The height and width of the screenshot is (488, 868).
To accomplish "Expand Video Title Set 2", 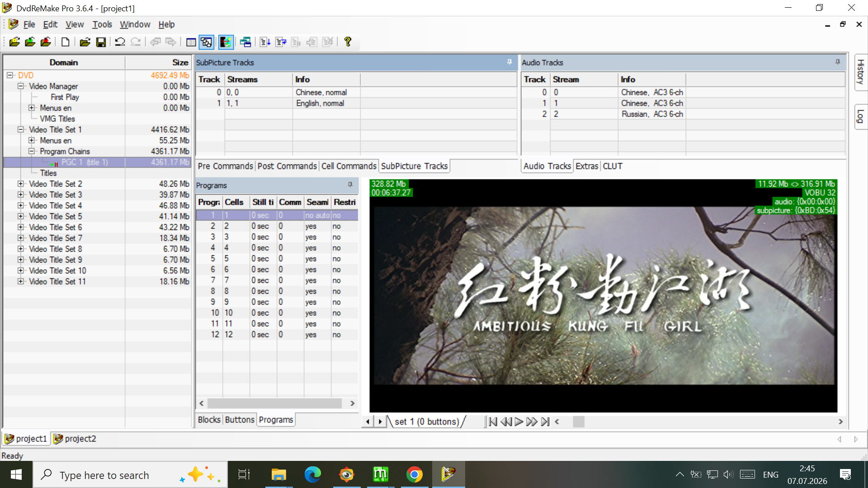I will [x=21, y=183].
